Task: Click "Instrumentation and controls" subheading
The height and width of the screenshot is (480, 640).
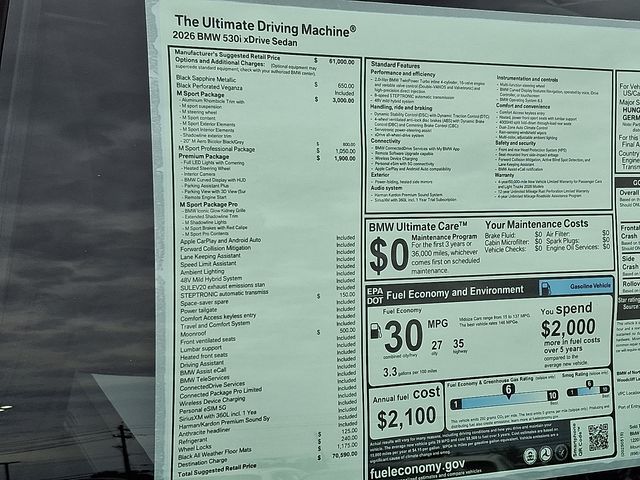Action: click(527, 78)
